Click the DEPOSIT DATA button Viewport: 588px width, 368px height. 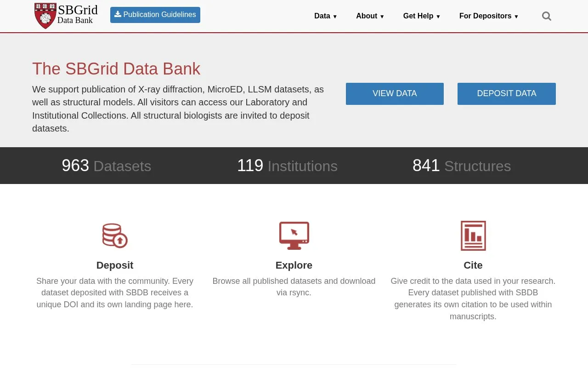pyautogui.click(x=507, y=94)
